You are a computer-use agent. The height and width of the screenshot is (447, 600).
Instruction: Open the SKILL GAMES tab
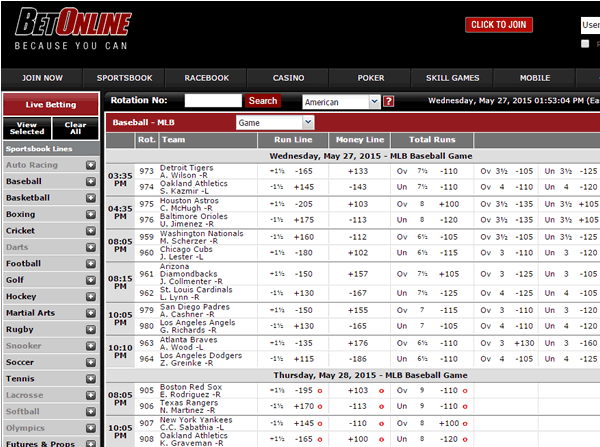tap(453, 78)
